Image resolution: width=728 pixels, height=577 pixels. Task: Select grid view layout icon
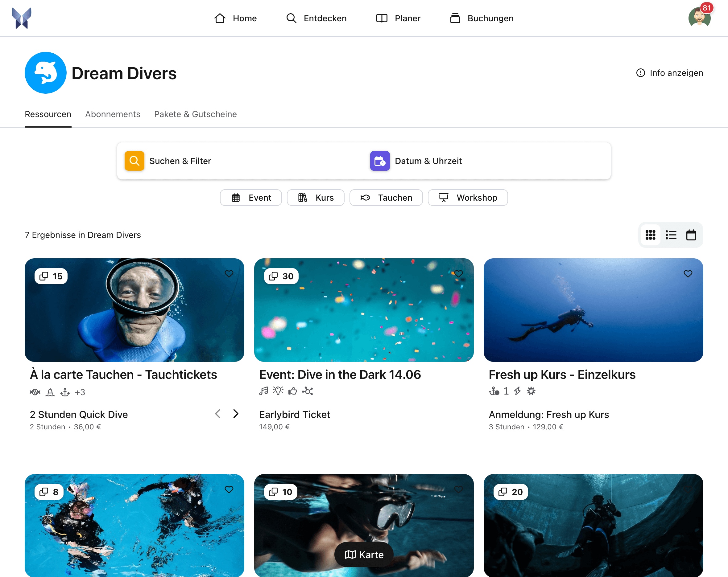650,235
